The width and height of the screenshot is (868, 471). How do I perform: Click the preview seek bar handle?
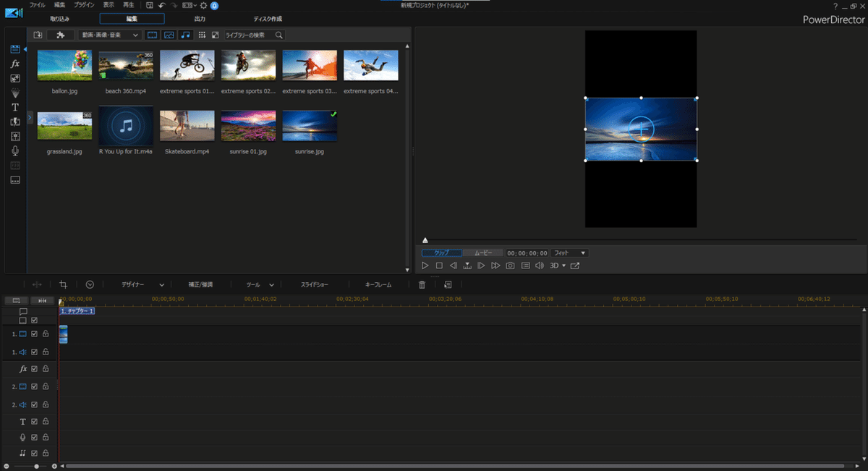point(425,240)
